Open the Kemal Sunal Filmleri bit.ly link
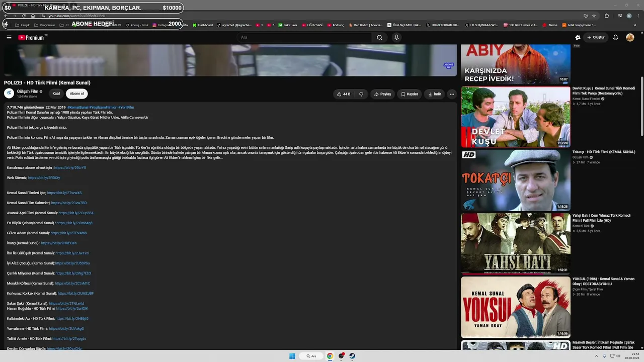644x362 pixels. 64,193
